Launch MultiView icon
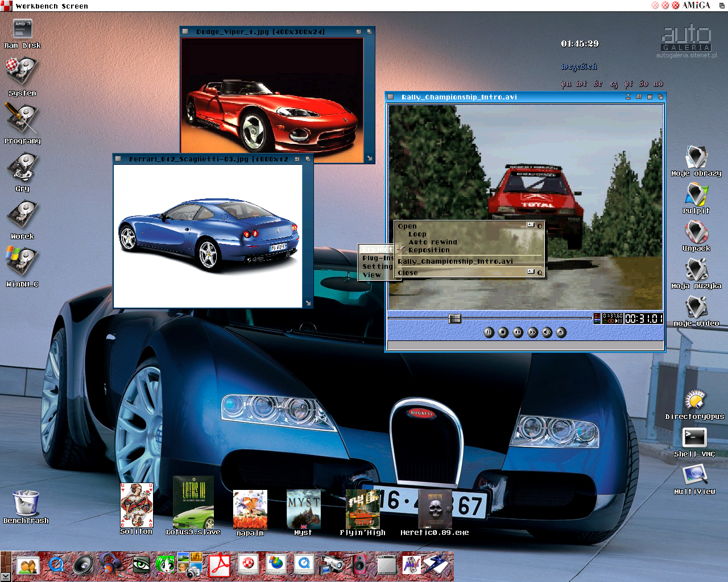 point(695,475)
